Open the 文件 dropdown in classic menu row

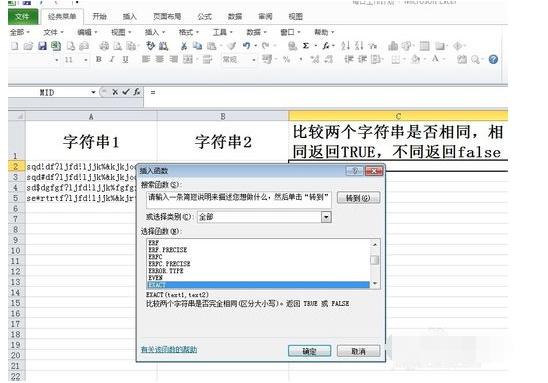pos(53,32)
